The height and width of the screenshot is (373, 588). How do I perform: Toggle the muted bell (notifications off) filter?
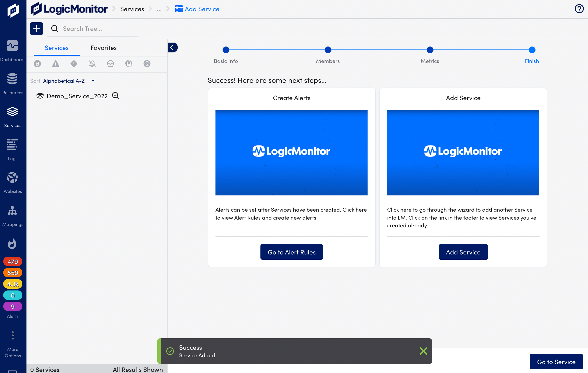pyautogui.click(x=92, y=64)
